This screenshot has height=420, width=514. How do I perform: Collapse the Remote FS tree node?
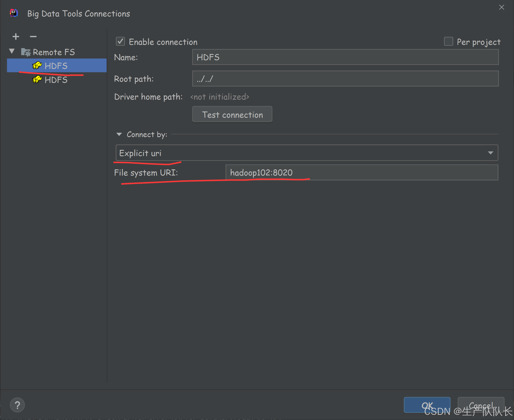[12, 51]
